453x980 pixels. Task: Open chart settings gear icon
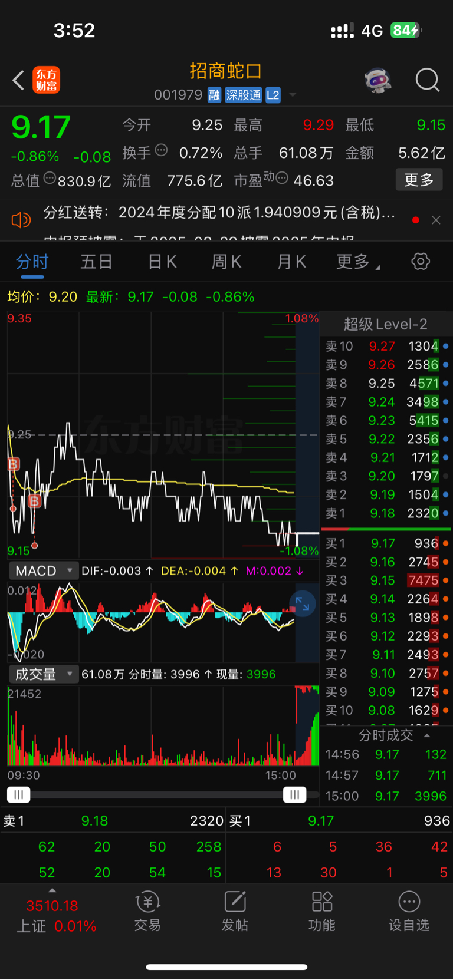421,261
